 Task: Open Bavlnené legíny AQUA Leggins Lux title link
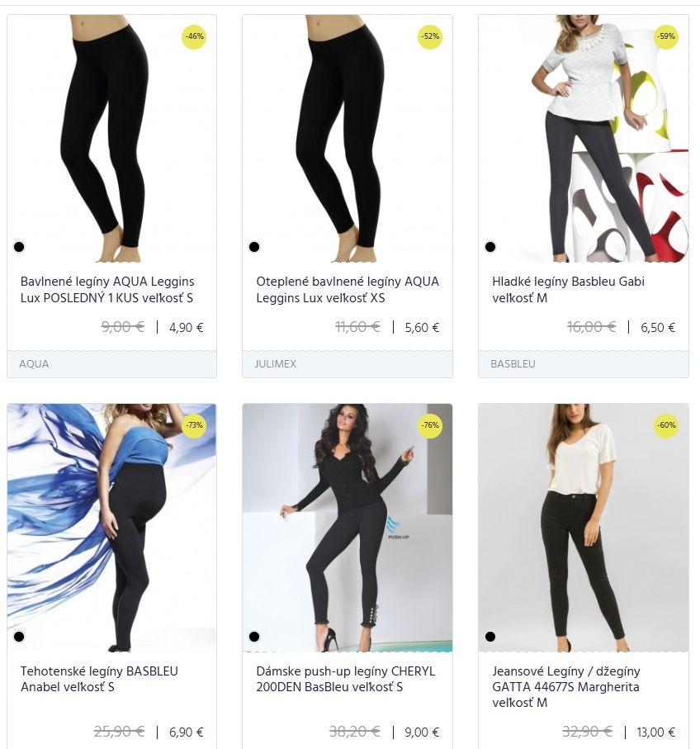point(107,290)
